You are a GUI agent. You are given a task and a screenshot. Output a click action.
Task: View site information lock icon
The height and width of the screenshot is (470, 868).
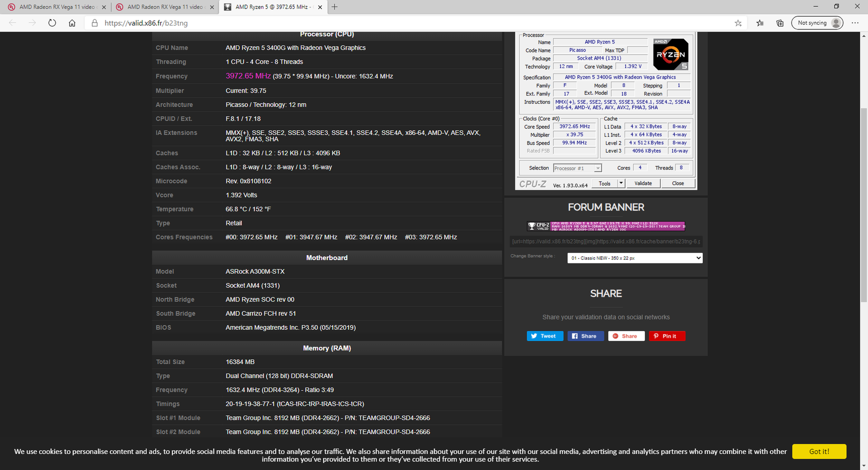pos(94,23)
